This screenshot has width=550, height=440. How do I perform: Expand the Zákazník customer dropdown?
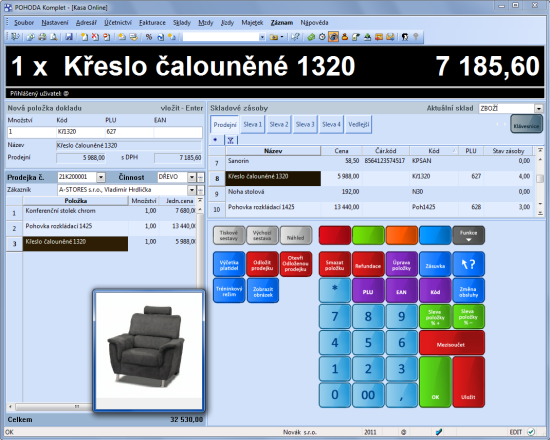pyautogui.click(x=192, y=190)
